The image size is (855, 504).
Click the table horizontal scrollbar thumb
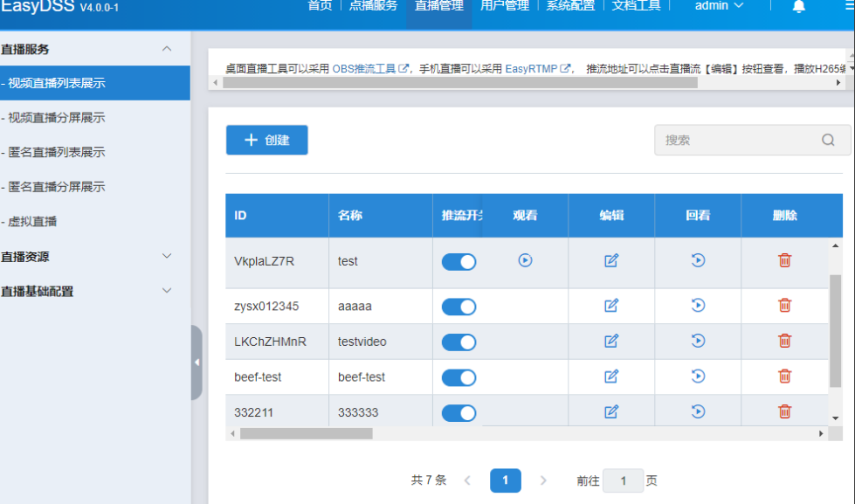(307, 433)
